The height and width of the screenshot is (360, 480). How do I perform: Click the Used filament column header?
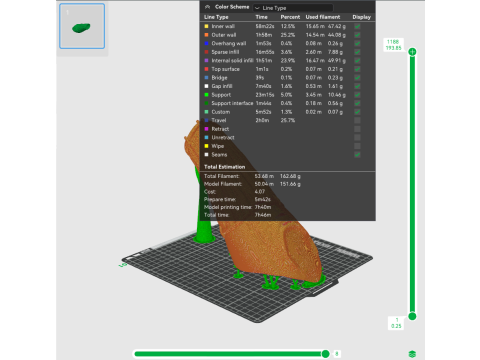pyautogui.click(x=323, y=17)
